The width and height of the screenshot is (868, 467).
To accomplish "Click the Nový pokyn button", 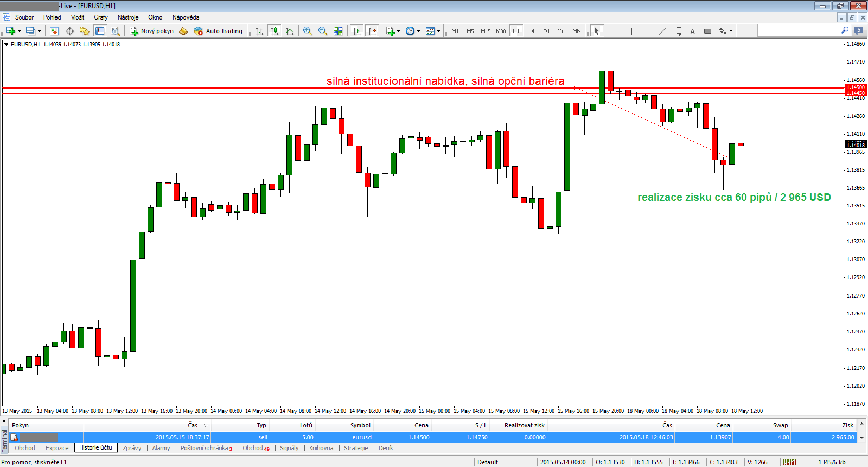I will tap(152, 31).
